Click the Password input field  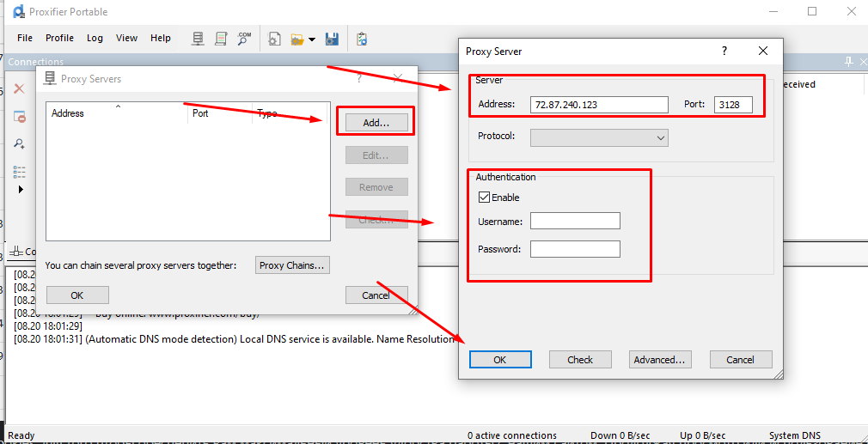pos(575,249)
